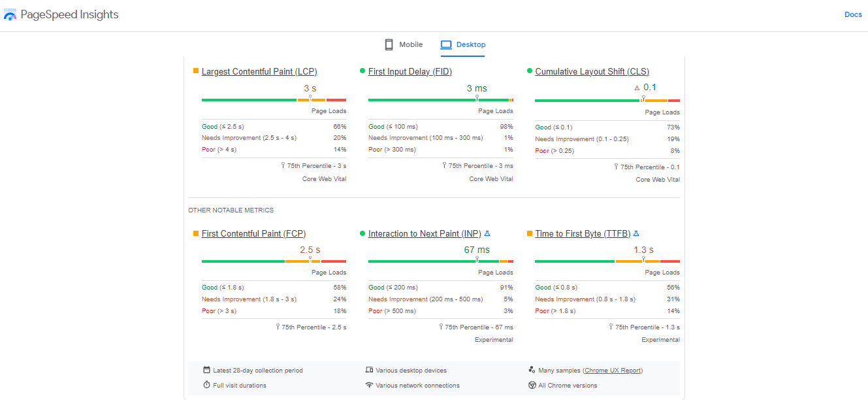Click the green dot beside CLS
The height and width of the screenshot is (400, 868).
(530, 71)
